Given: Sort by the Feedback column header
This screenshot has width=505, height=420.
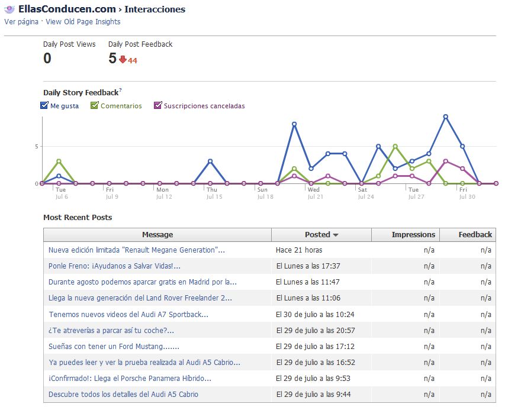Looking at the screenshot, I should pos(468,235).
